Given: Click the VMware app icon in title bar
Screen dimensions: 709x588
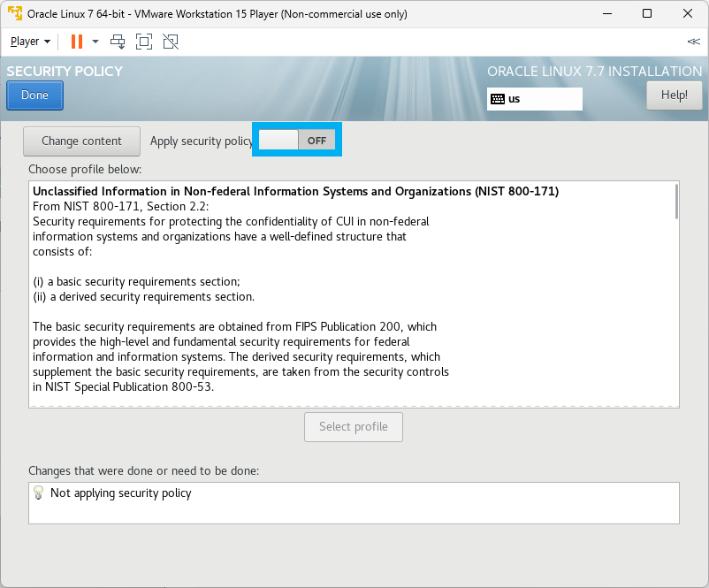Looking at the screenshot, I should (x=14, y=13).
